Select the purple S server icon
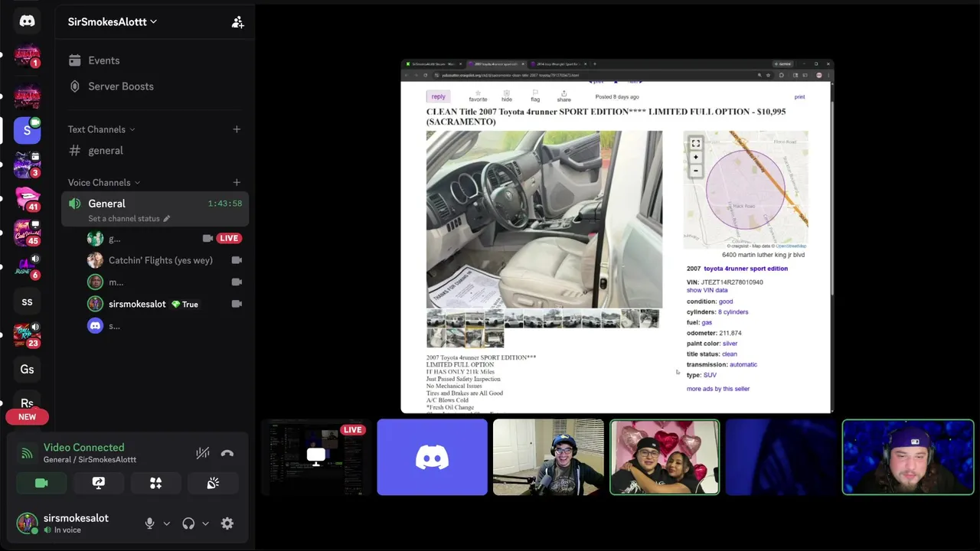This screenshot has width=980, height=551. point(27,130)
